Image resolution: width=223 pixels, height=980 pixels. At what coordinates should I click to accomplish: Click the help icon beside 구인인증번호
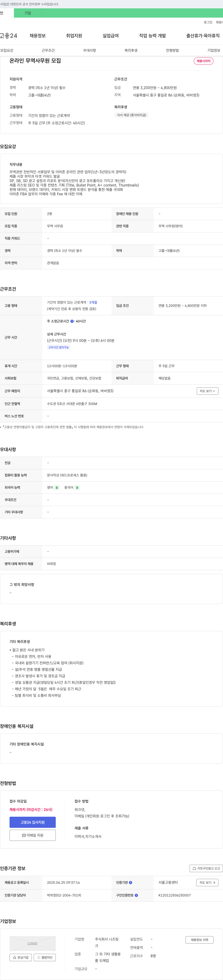[136, 895]
